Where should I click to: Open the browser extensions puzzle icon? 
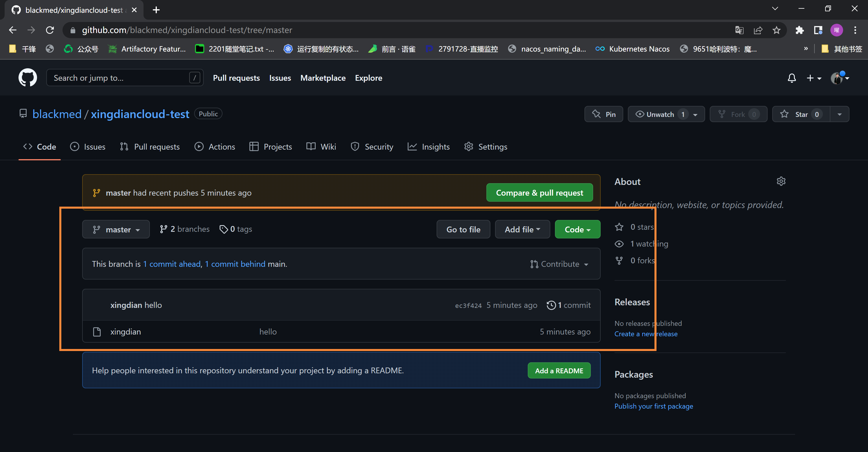click(800, 30)
